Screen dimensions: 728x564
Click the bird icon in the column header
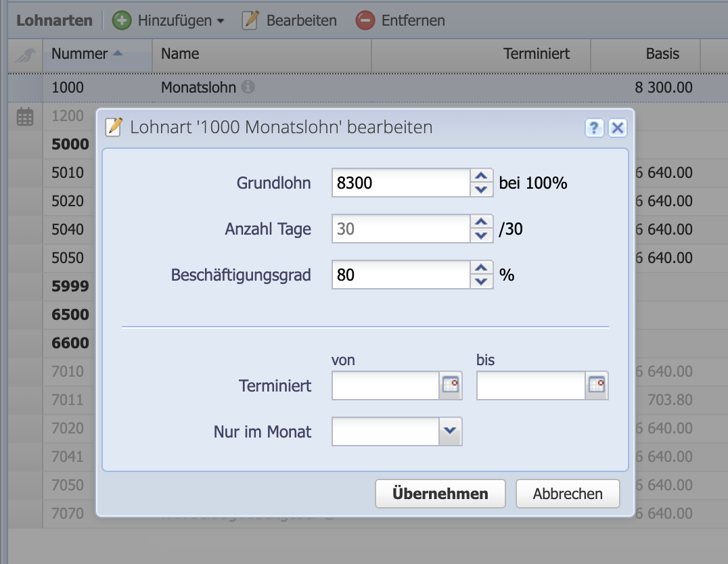(24, 55)
